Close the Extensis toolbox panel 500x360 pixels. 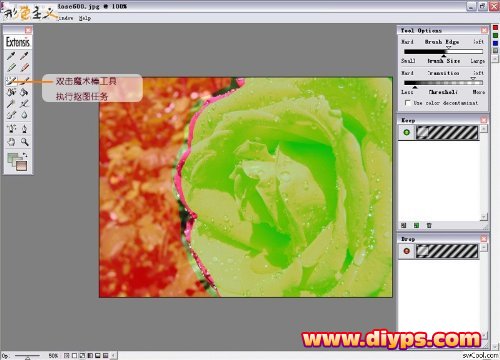tap(29, 30)
